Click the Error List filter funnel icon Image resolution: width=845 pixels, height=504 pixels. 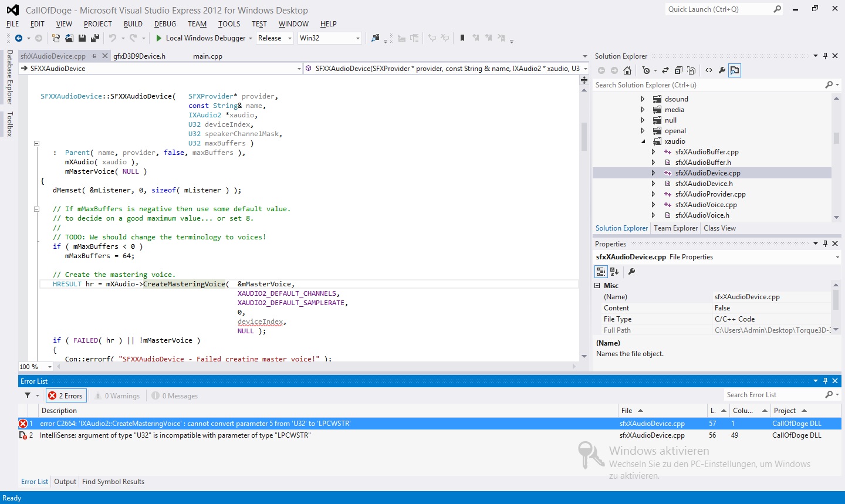click(28, 396)
